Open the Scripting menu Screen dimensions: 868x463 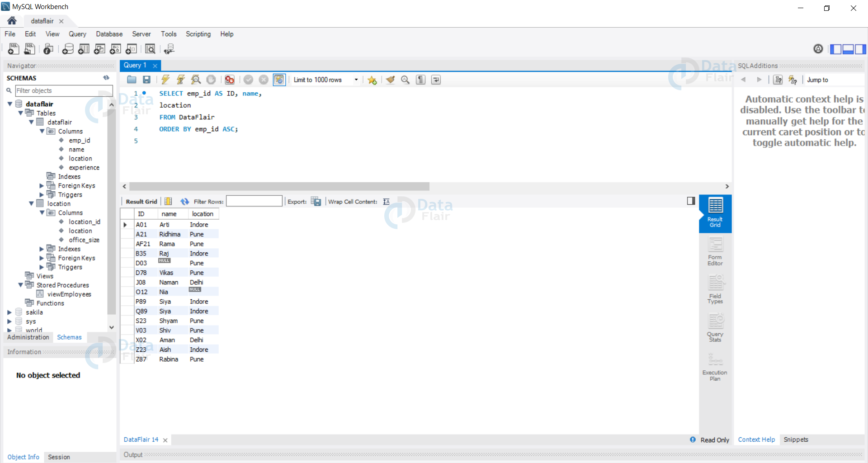198,34
